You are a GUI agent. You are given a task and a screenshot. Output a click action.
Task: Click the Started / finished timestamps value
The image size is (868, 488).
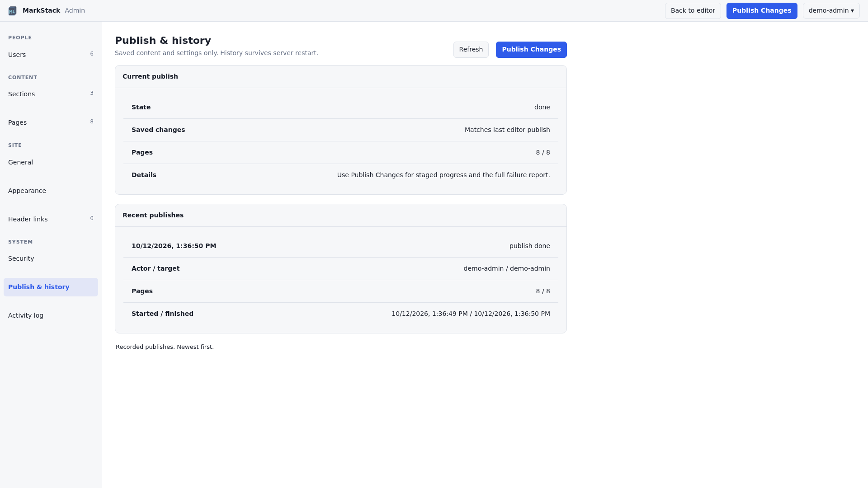coord(471,314)
